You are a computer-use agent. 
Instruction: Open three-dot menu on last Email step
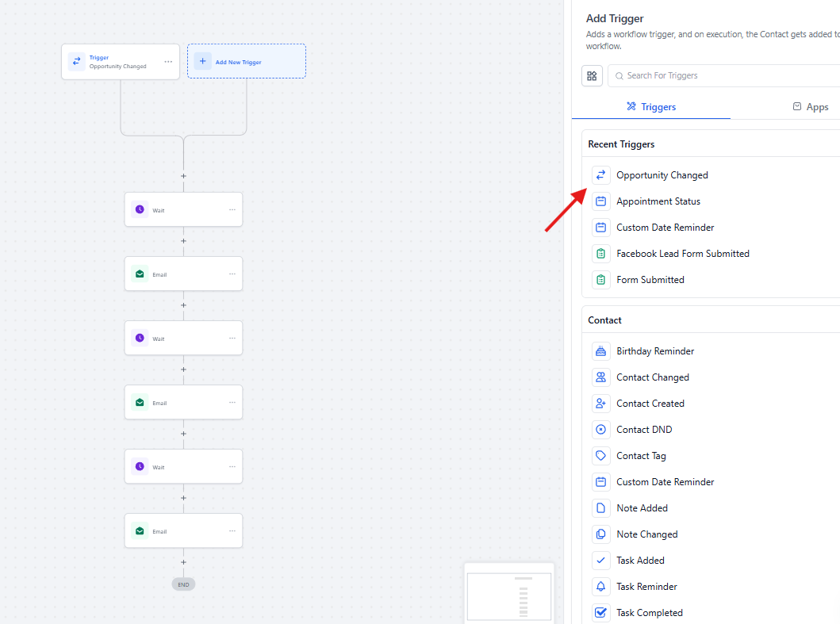coord(232,531)
